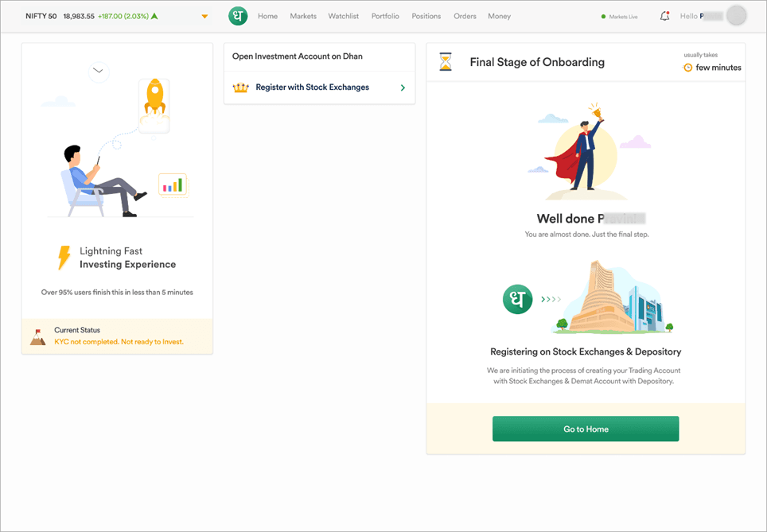Select Positions in the navbar

coord(426,16)
